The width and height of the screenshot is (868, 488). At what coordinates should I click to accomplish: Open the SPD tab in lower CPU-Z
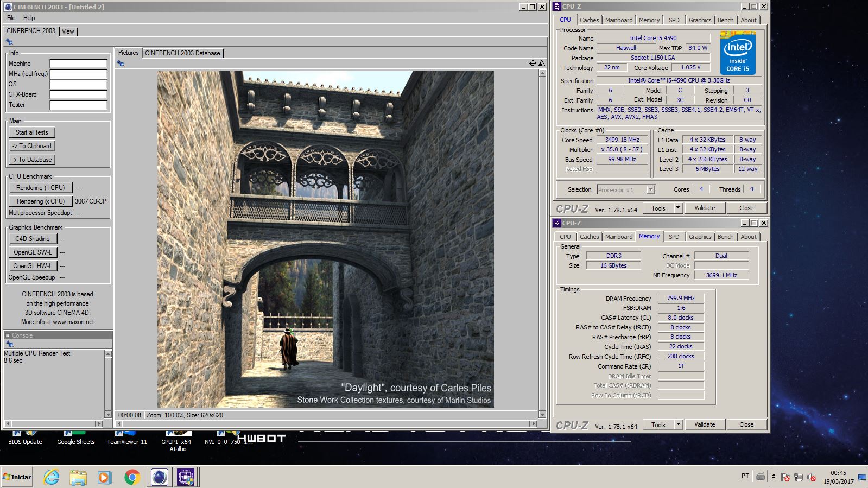pyautogui.click(x=674, y=237)
